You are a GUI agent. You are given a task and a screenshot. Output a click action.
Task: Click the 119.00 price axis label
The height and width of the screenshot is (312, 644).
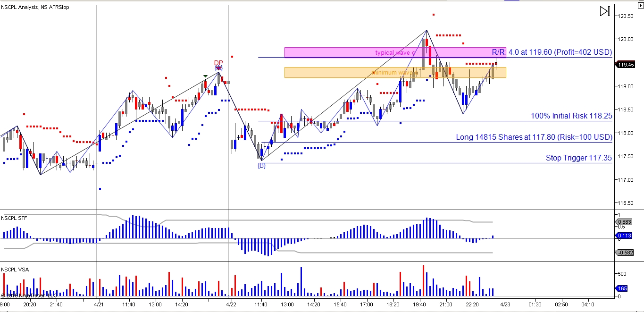coord(625,86)
